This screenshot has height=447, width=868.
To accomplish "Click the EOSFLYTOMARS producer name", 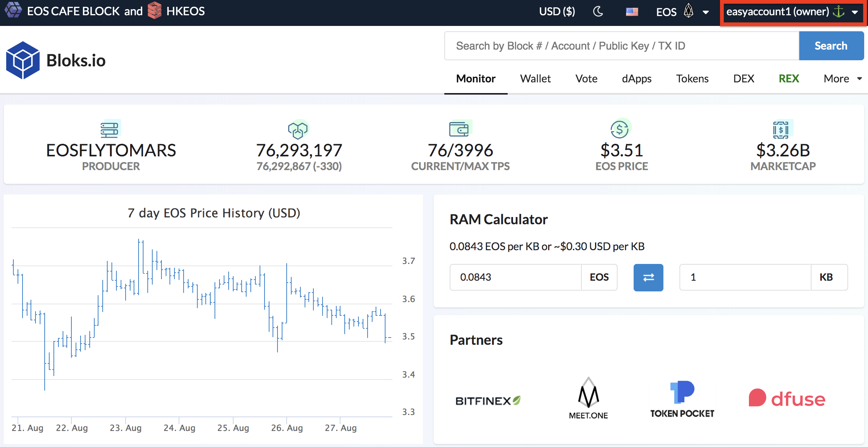I will click(111, 150).
